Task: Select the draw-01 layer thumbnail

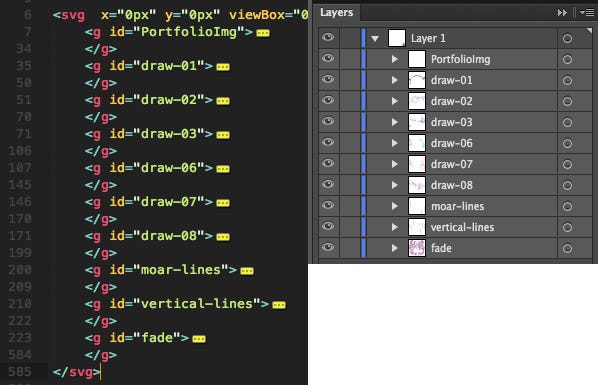Action: (x=417, y=80)
